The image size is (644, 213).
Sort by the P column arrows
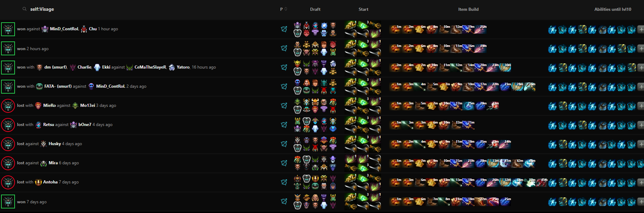[286, 9]
